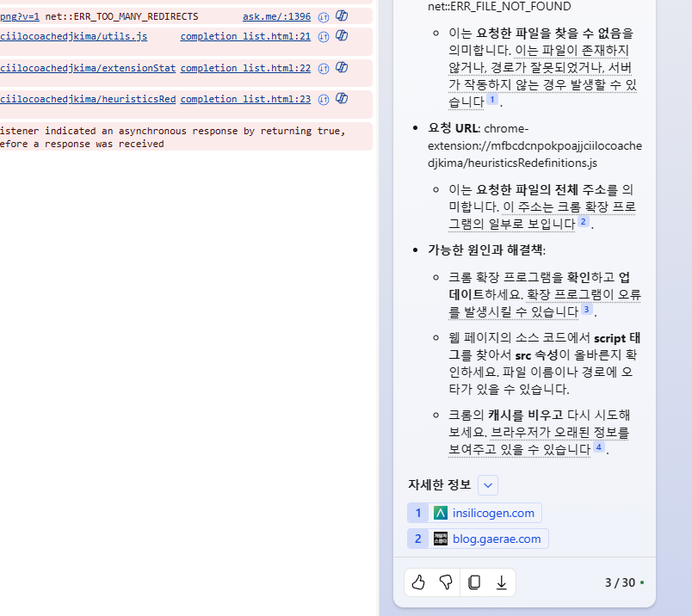Click the Copilot explain icon beside completion_list.html:23
Screen dimensions: 692x616
(x=342, y=98)
